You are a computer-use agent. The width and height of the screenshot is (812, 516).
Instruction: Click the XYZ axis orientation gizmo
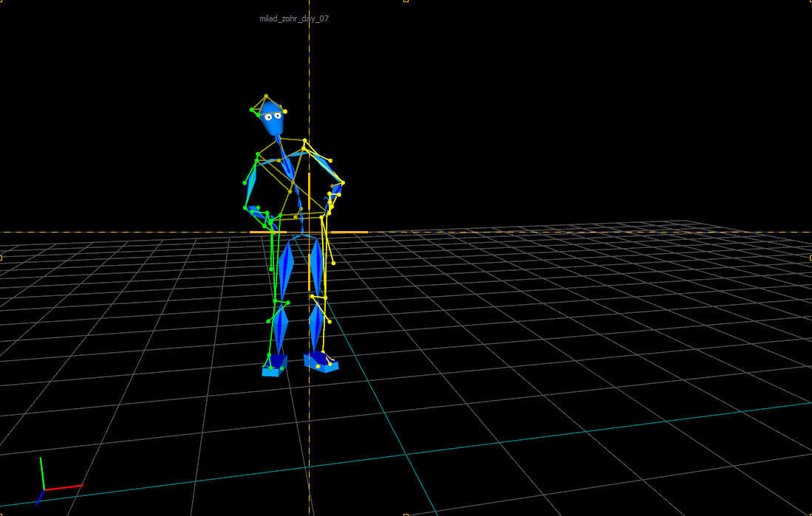58,481
